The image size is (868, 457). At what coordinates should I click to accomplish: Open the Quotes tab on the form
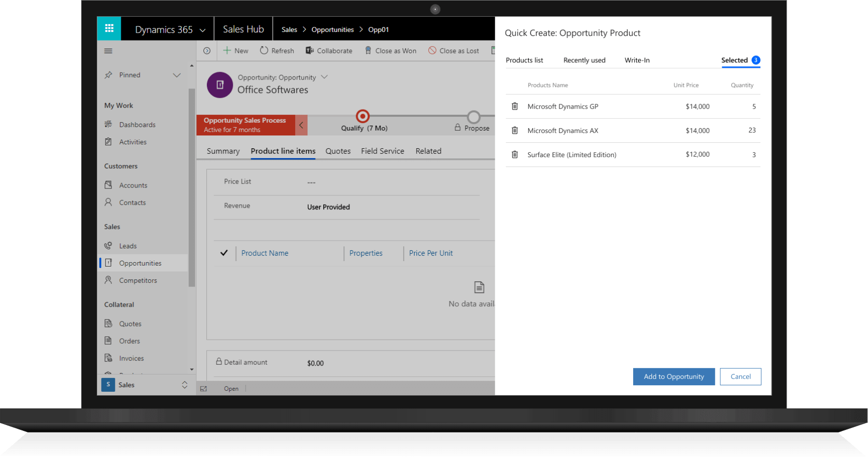(338, 151)
